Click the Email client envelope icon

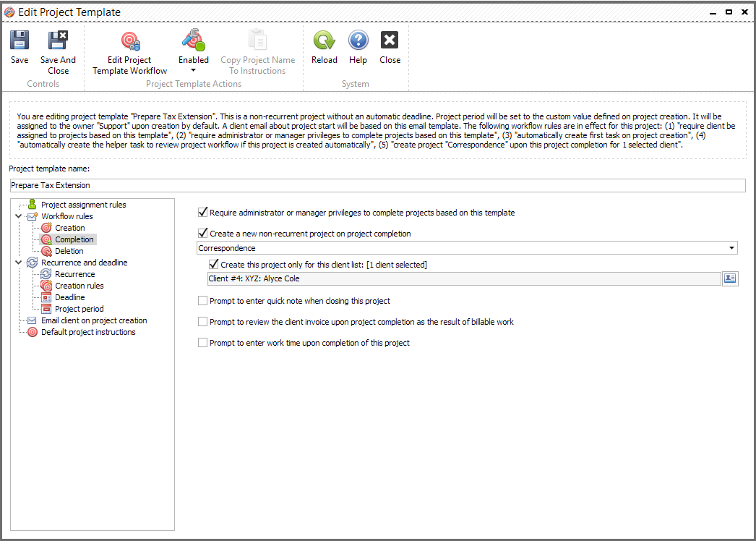click(33, 320)
